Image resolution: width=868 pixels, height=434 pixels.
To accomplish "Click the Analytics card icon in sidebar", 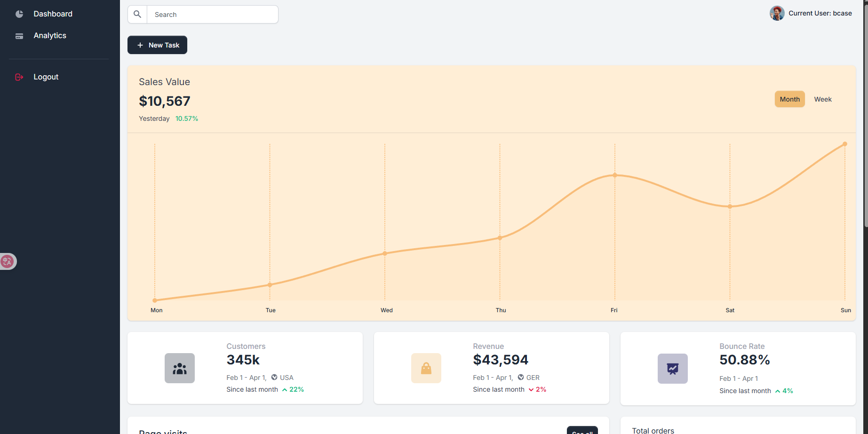I will (x=19, y=36).
